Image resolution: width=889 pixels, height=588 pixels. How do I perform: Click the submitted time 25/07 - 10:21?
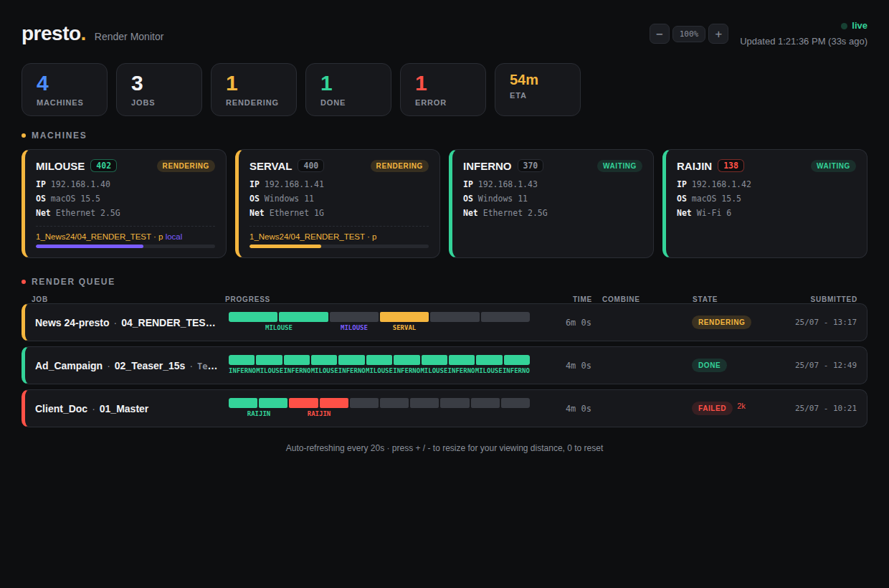click(826, 409)
